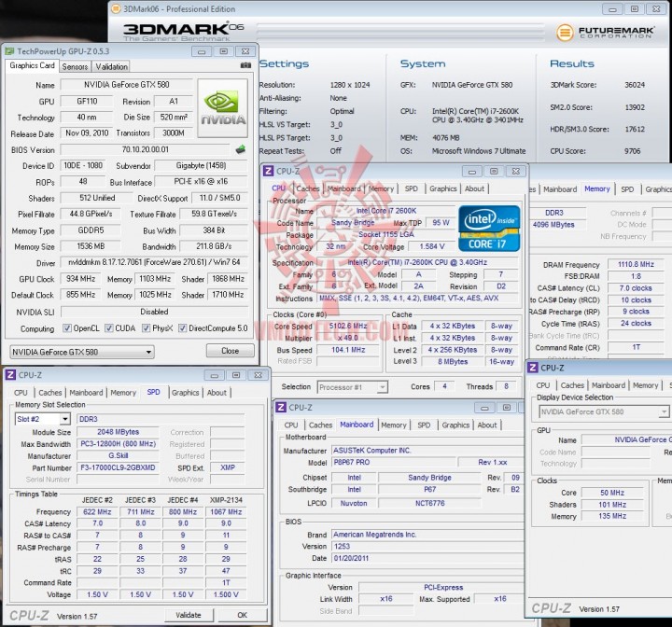Click the SM2.0 Score value 13902
Image resolution: width=672 pixels, height=627 pixels.
(x=635, y=107)
